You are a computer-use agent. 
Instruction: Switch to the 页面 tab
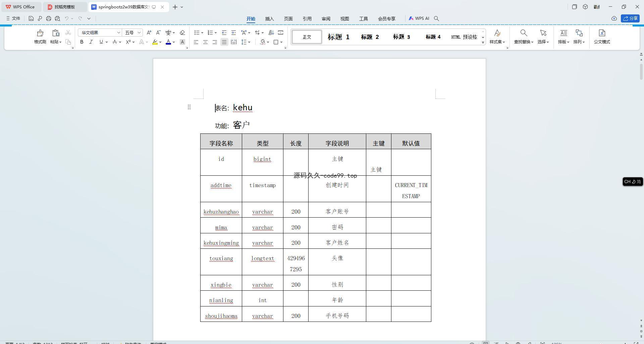coord(288,19)
